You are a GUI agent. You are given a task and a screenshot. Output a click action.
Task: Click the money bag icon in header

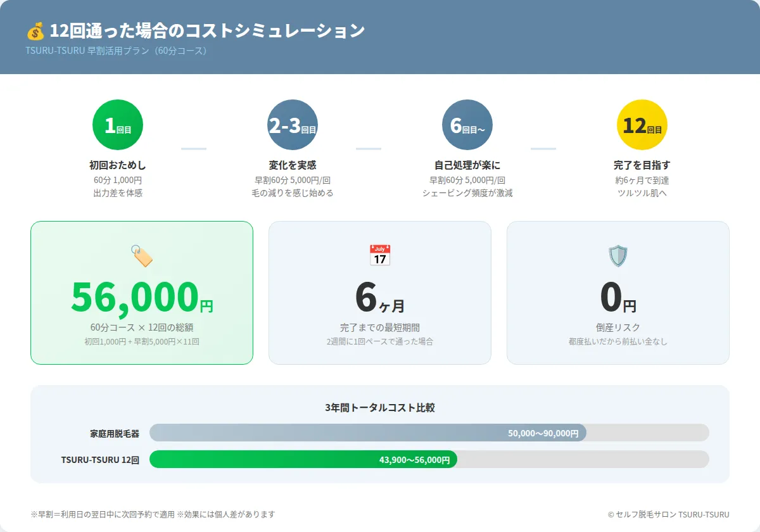tap(35, 31)
